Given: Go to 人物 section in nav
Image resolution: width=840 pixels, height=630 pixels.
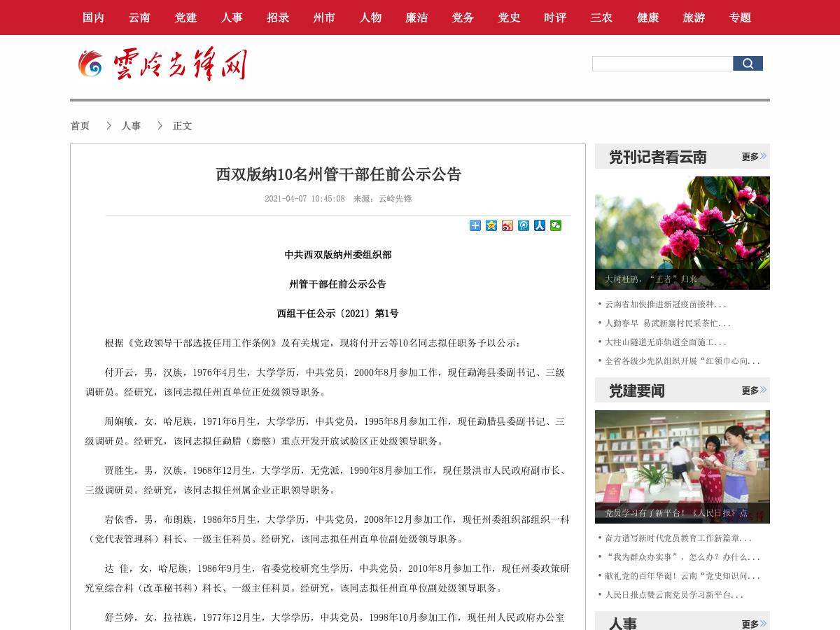Looking at the screenshot, I should click(x=370, y=17).
